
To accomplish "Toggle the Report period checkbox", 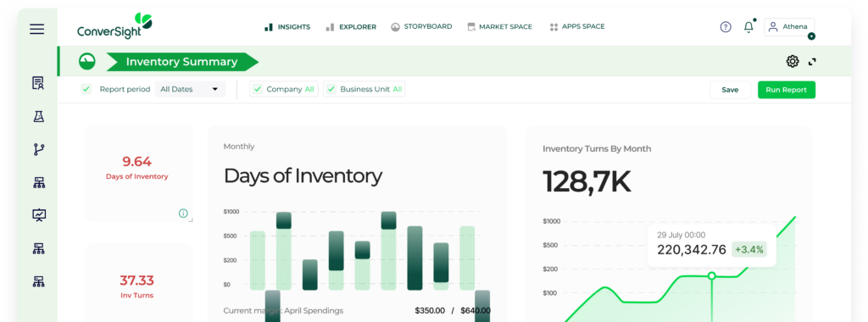I will click(86, 88).
